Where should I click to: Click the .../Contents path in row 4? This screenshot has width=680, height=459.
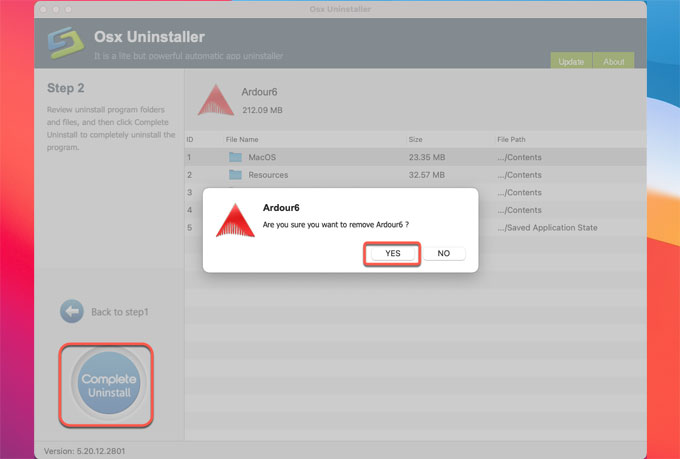click(x=520, y=210)
